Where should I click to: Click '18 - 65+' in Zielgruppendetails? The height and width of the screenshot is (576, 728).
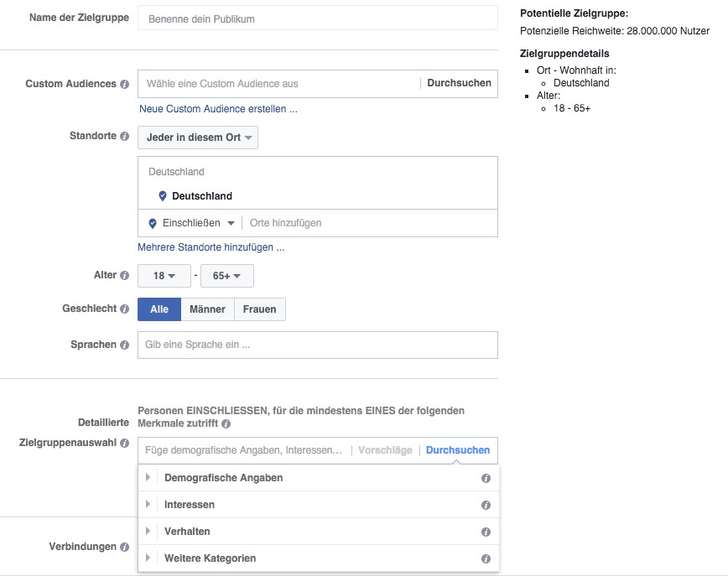pos(572,108)
